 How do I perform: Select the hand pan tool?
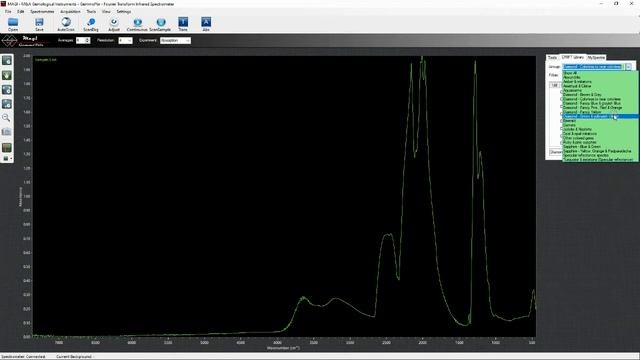(7, 76)
